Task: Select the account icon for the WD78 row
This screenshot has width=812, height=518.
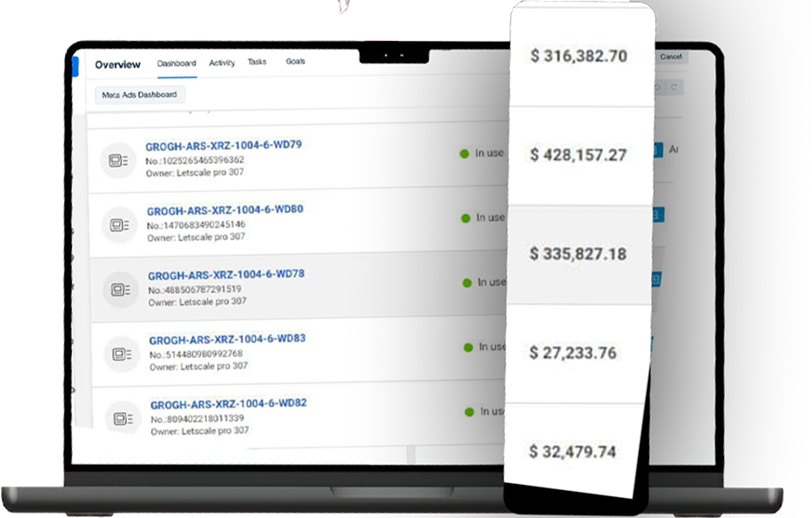Action: (x=120, y=289)
